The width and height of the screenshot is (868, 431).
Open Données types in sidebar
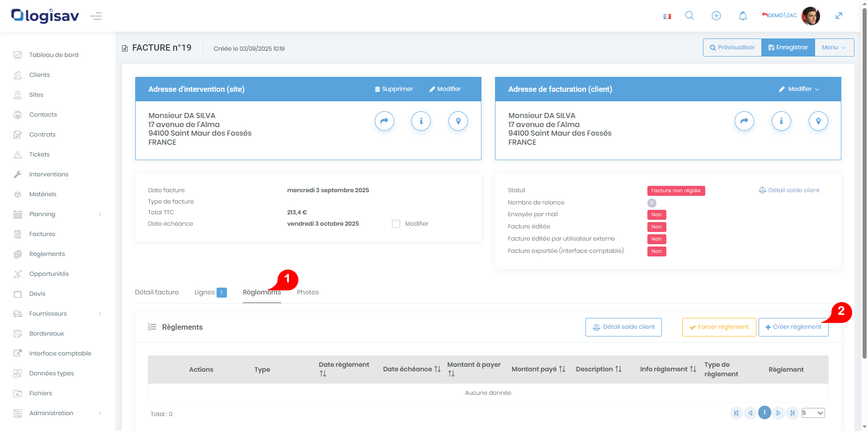52,374
